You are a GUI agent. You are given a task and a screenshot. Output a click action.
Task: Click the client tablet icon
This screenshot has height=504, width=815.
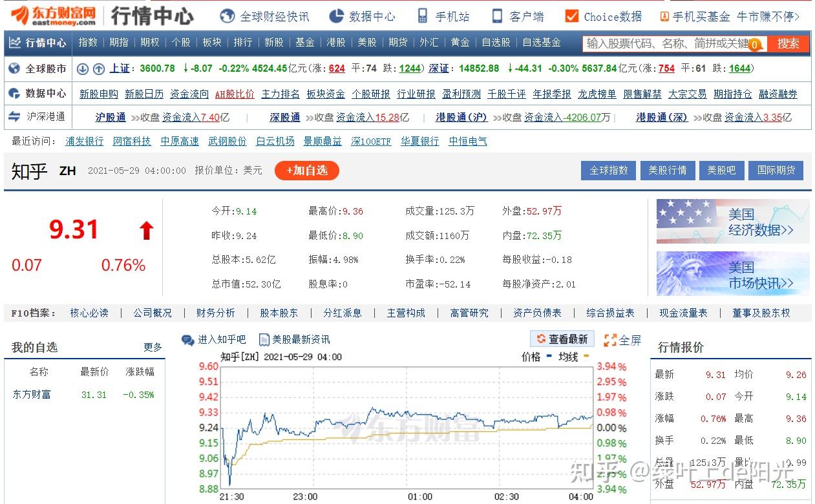click(x=497, y=16)
